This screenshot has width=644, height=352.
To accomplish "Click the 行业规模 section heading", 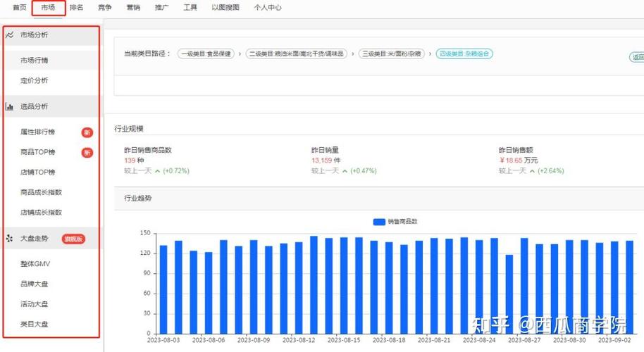I will pyautogui.click(x=129, y=129).
